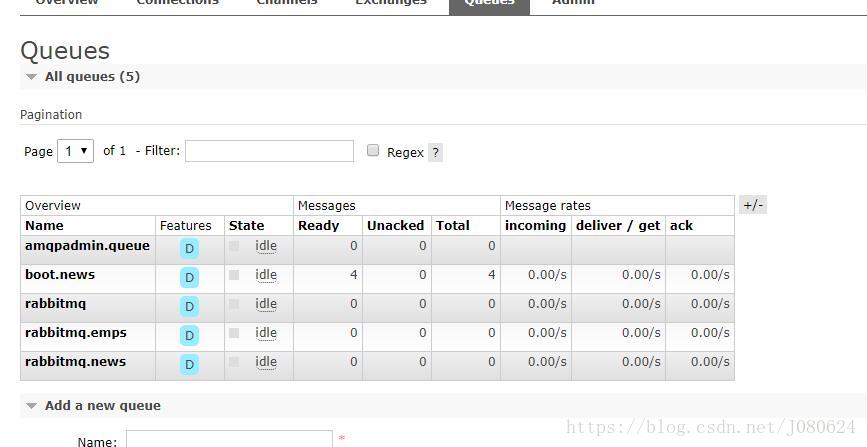Click state checkbox in rabbitmq row
867x447 pixels.
click(x=234, y=304)
